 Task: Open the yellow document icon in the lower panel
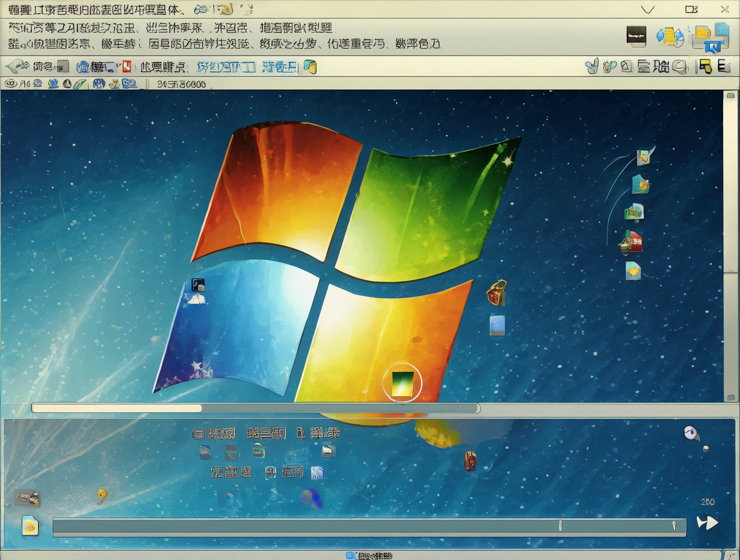coord(30,525)
